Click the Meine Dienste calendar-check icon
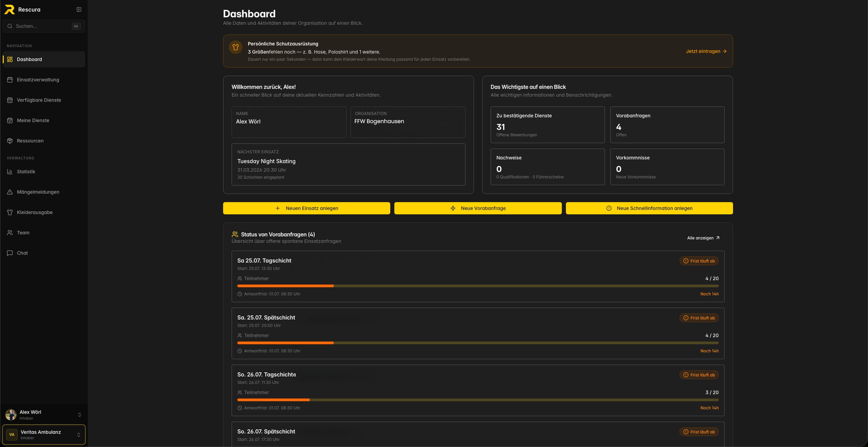 pos(10,120)
